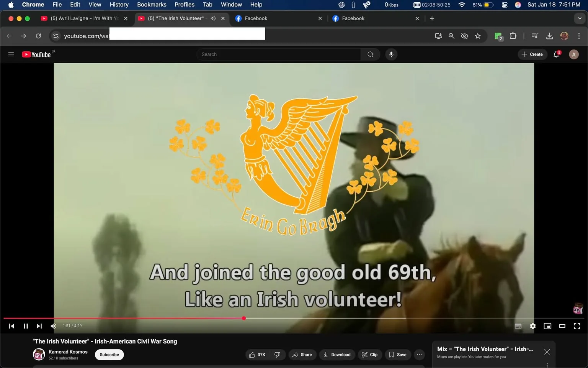588x368 pixels.
Task: Open the Bookmarks menu
Action: tap(152, 5)
